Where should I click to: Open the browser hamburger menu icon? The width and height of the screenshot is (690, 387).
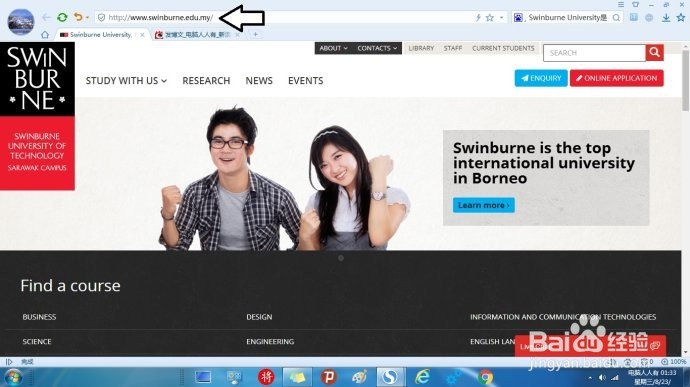[621, 4]
